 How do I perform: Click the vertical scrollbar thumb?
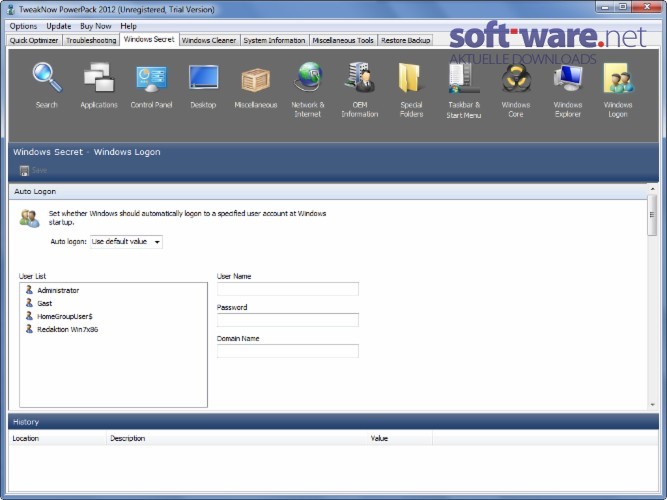point(652,215)
